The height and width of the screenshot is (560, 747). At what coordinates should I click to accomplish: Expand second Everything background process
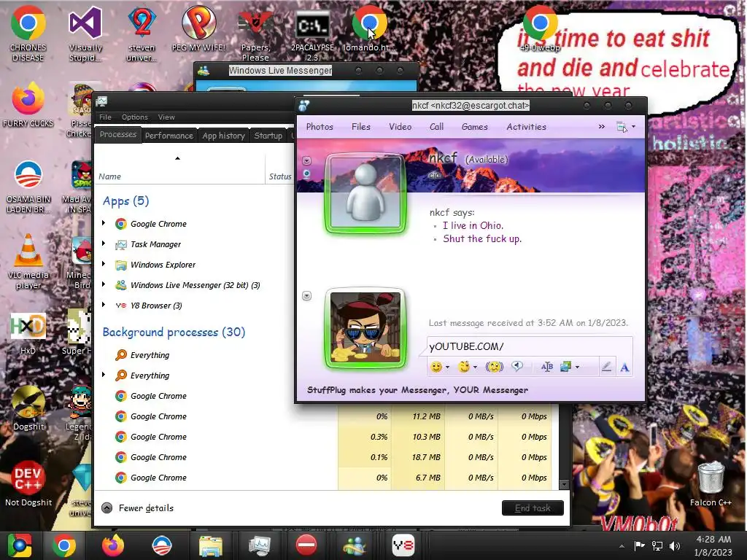(x=104, y=375)
